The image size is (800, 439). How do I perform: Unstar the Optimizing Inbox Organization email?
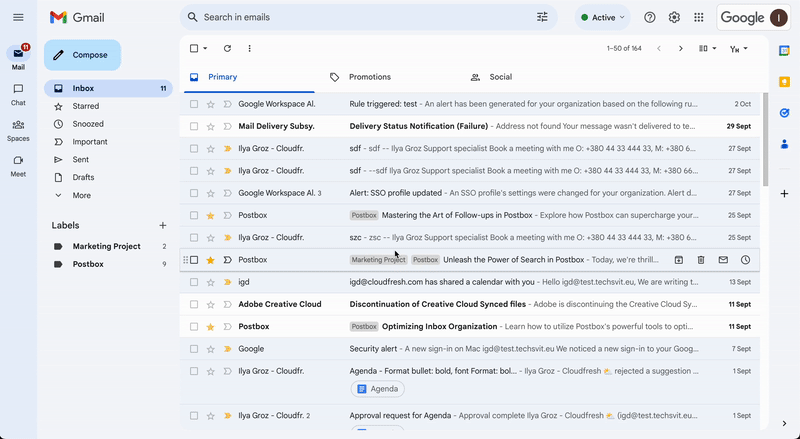[210, 327]
